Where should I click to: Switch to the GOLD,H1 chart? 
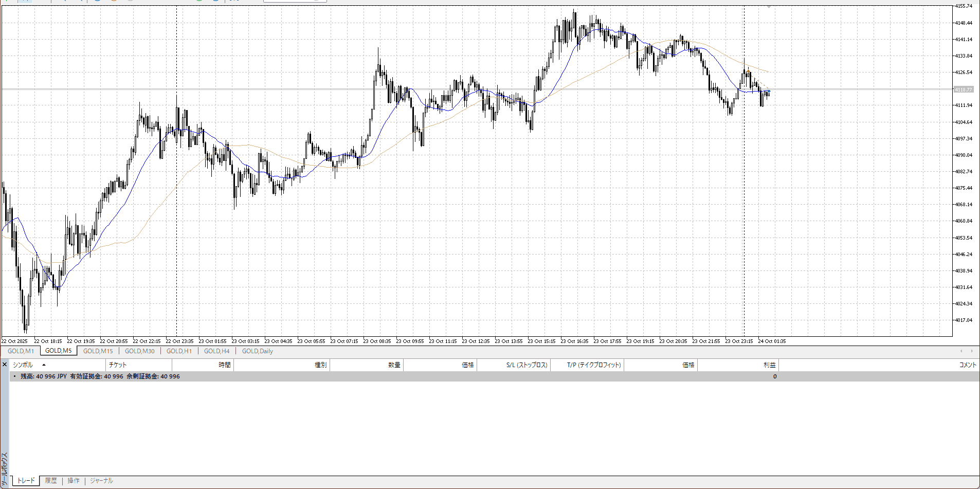(x=179, y=351)
